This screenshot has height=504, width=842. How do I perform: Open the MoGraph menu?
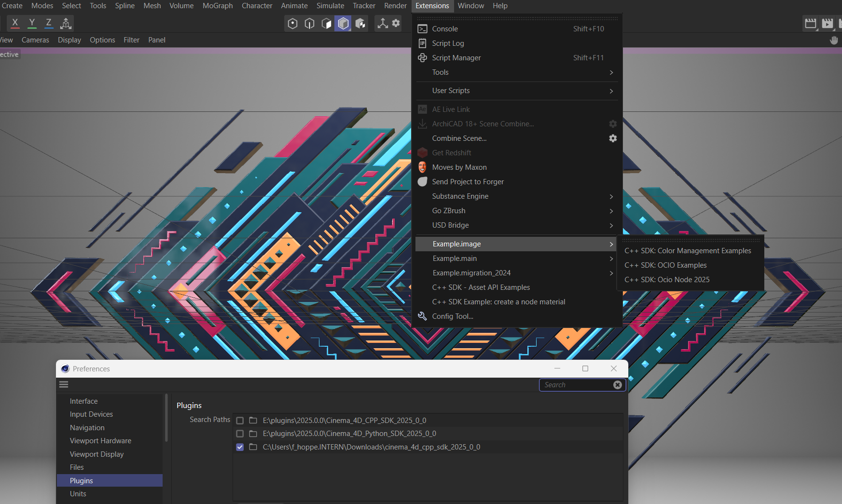218,6
